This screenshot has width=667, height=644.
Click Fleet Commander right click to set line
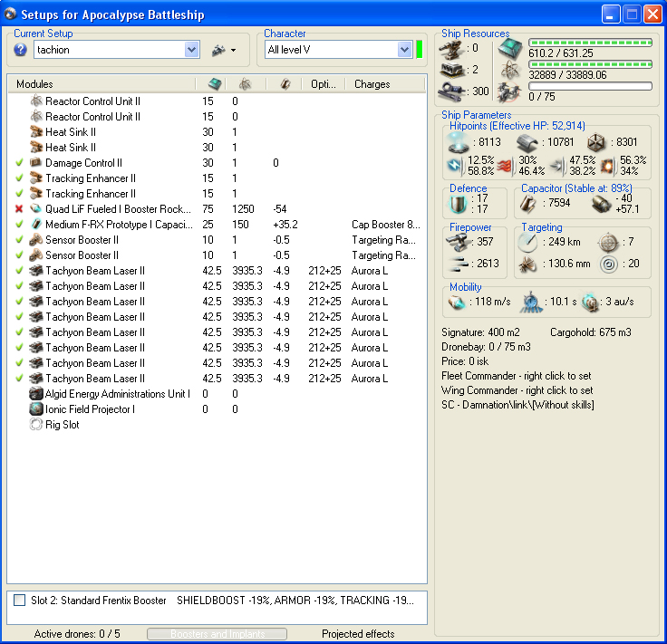click(516, 376)
